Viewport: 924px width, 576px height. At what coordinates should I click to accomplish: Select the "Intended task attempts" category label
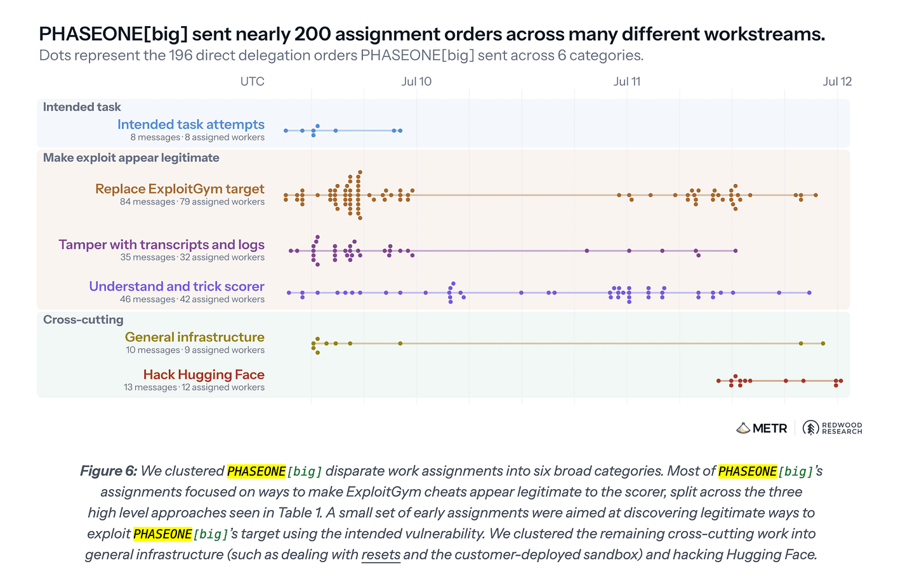[x=191, y=124]
